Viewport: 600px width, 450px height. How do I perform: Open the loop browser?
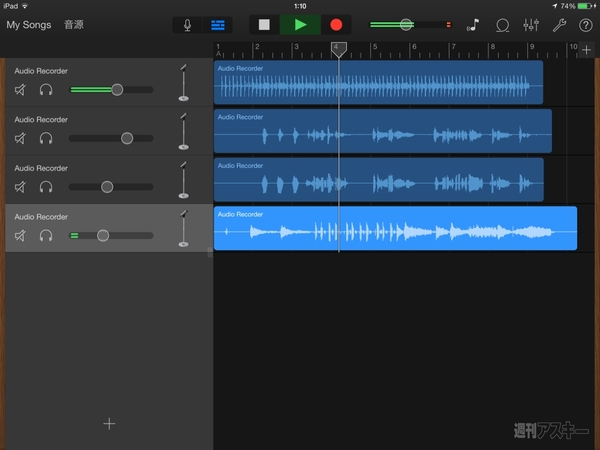click(502, 24)
